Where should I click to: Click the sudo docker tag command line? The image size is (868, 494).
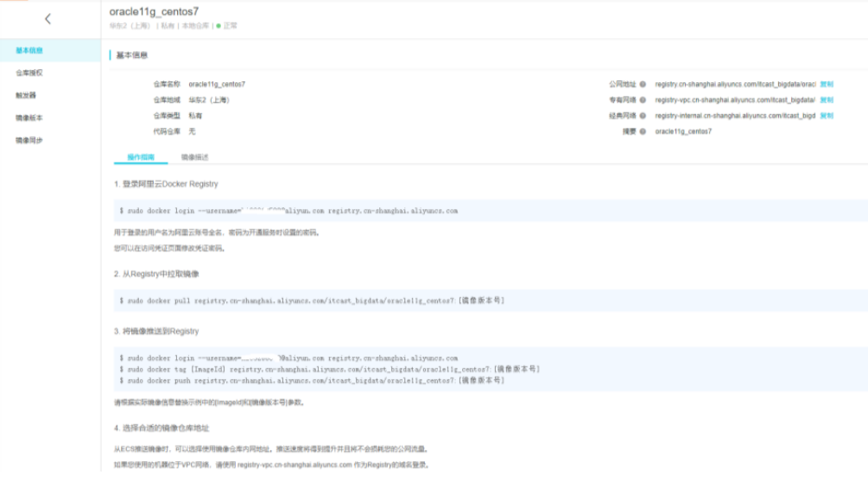pos(329,370)
